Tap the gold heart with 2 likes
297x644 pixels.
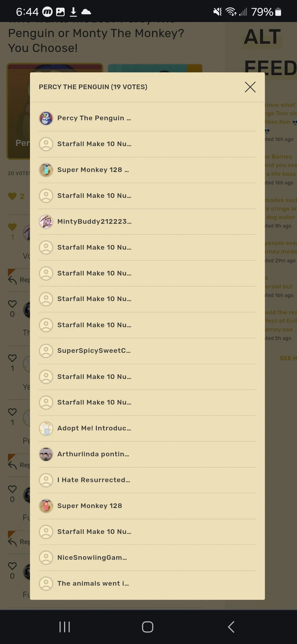coord(13,196)
